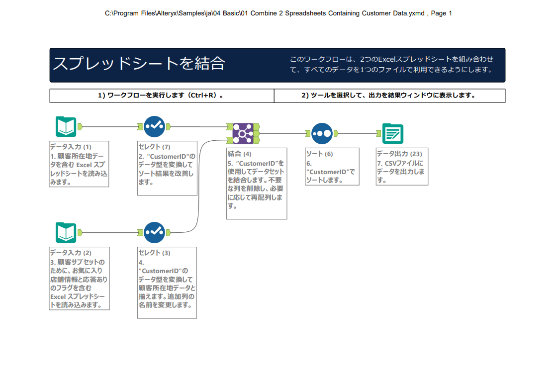Click output anchor of Select (3)
The height and width of the screenshot is (392, 557).
click(169, 232)
